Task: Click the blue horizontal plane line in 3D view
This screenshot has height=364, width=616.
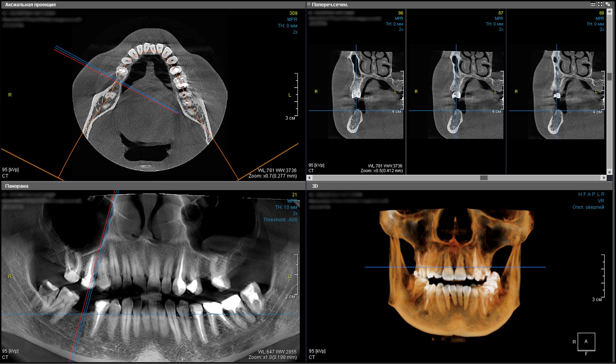Action: click(455, 267)
